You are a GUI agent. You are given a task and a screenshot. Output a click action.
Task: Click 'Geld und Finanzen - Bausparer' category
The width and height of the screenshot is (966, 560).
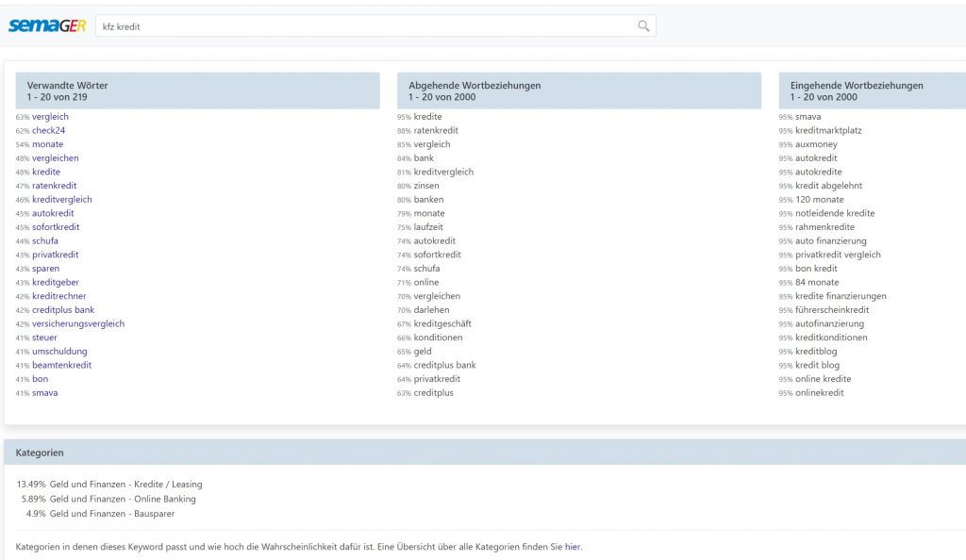(112, 514)
